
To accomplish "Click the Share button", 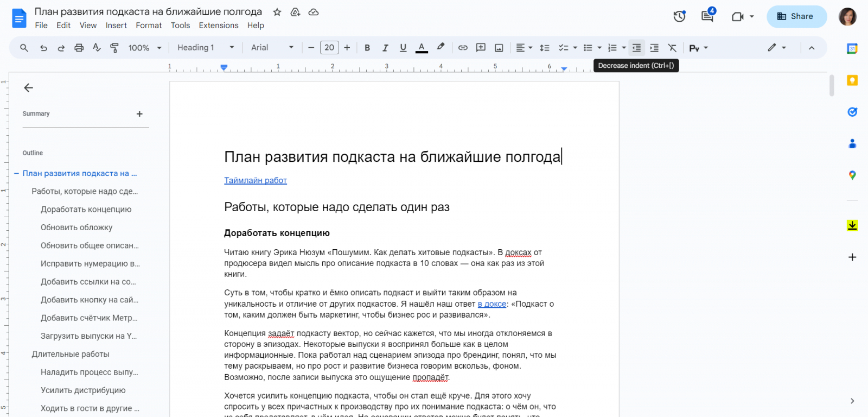I will tap(796, 16).
